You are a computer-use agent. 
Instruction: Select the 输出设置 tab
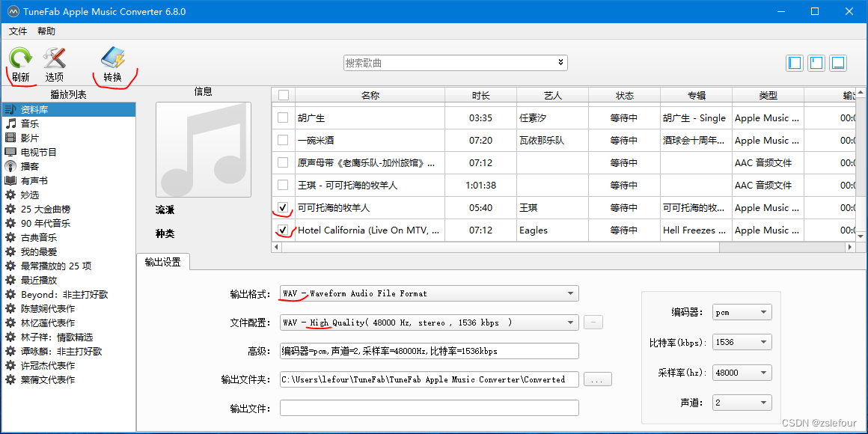163,263
